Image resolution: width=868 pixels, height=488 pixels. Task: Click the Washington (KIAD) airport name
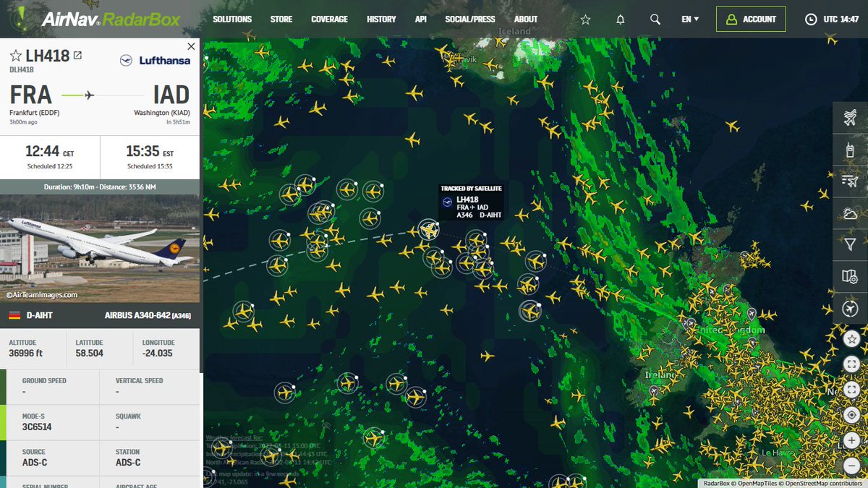(x=162, y=114)
